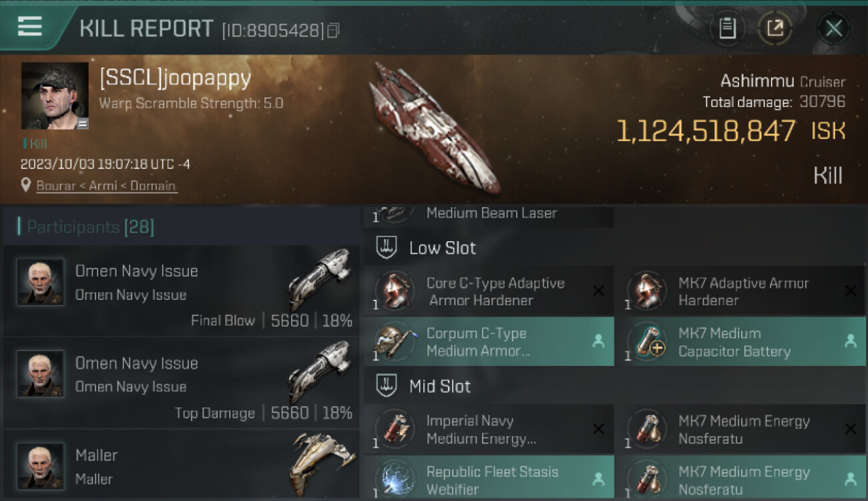Image resolution: width=868 pixels, height=501 pixels.
Task: Open the hamburger menu at top left
Action: pos(30,26)
